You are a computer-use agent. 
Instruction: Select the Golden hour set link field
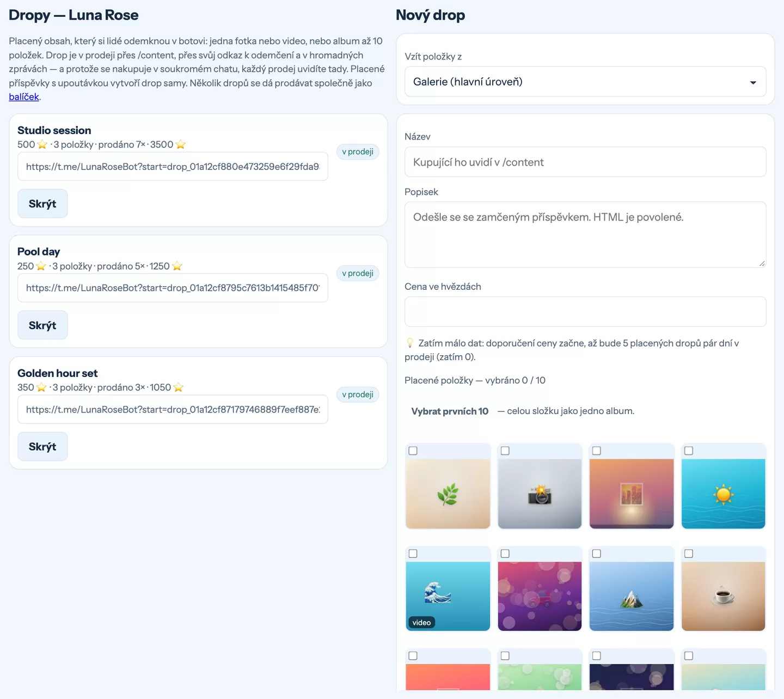pyautogui.click(x=173, y=410)
